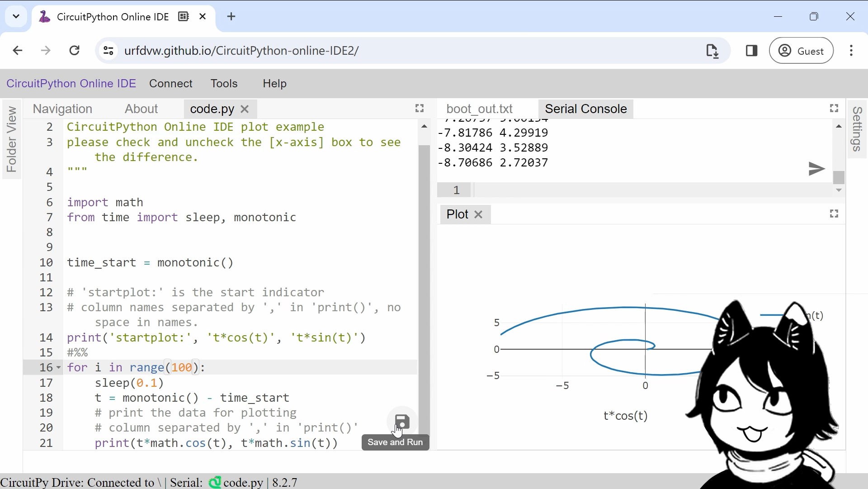Close the Plot tab
Viewport: 868px width, 489px height.
pos(478,214)
